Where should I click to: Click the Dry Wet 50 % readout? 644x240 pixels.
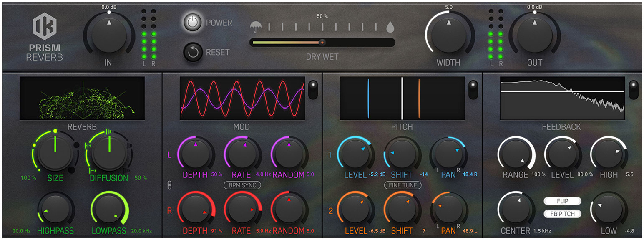coord(322,16)
